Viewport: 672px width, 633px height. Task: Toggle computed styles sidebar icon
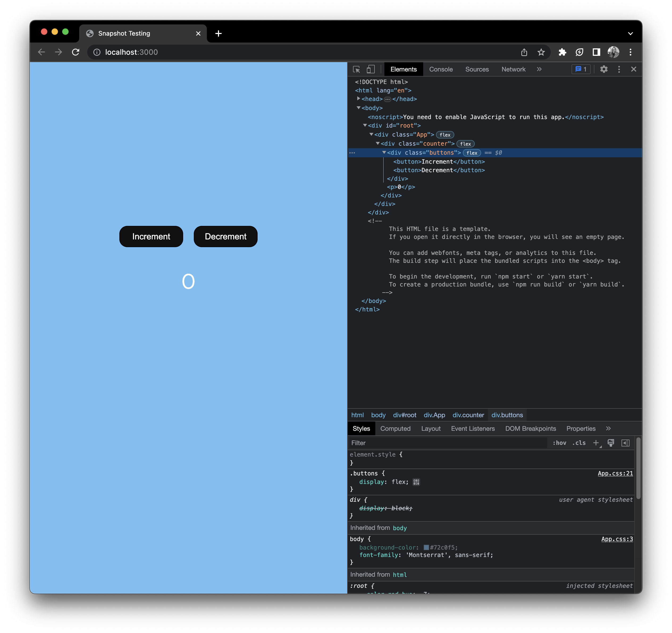click(625, 443)
